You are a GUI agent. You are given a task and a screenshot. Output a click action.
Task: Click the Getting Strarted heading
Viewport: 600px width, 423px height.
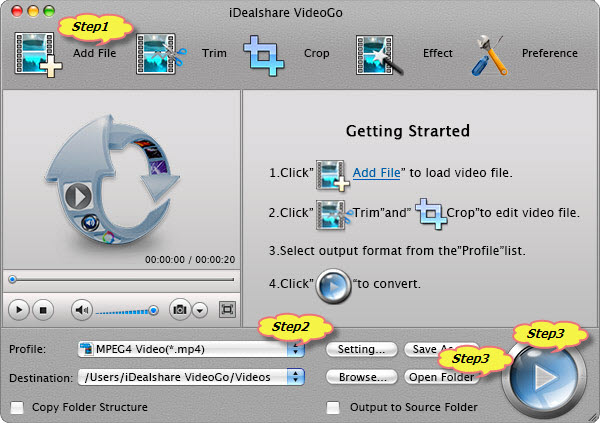click(408, 131)
